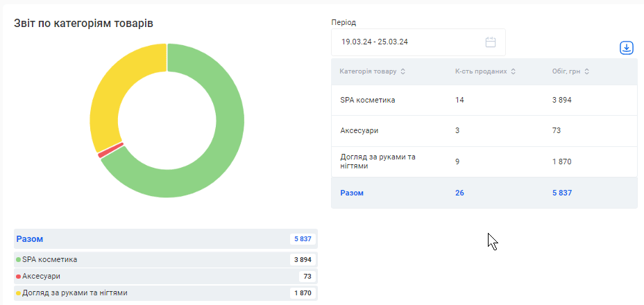Click the 1 870 value badge in legend
644x305 pixels.
click(303, 293)
